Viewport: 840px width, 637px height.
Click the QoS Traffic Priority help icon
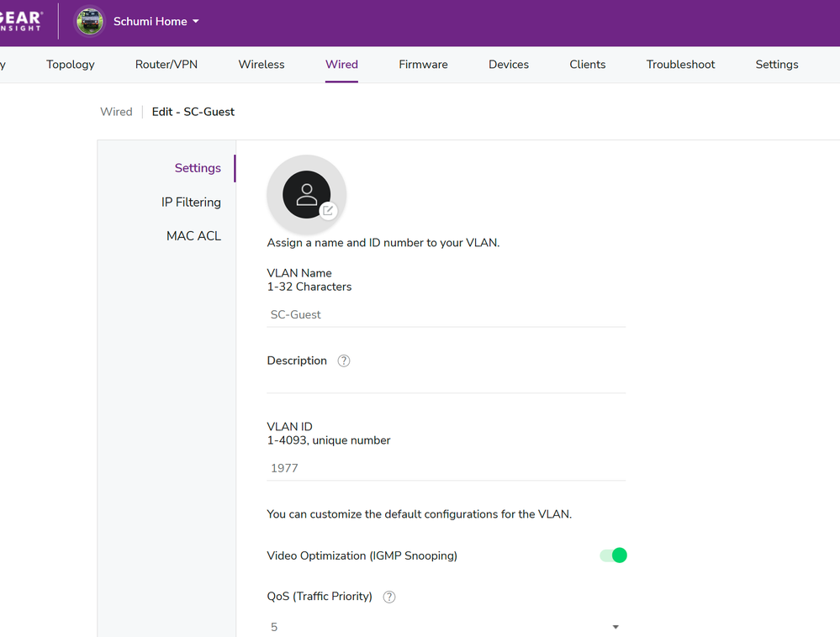point(388,597)
